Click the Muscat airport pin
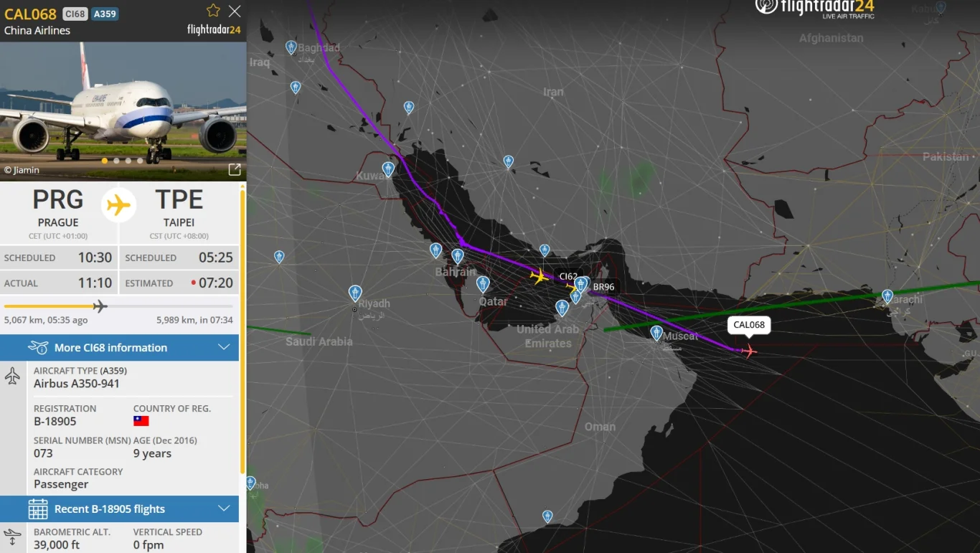 click(x=656, y=333)
